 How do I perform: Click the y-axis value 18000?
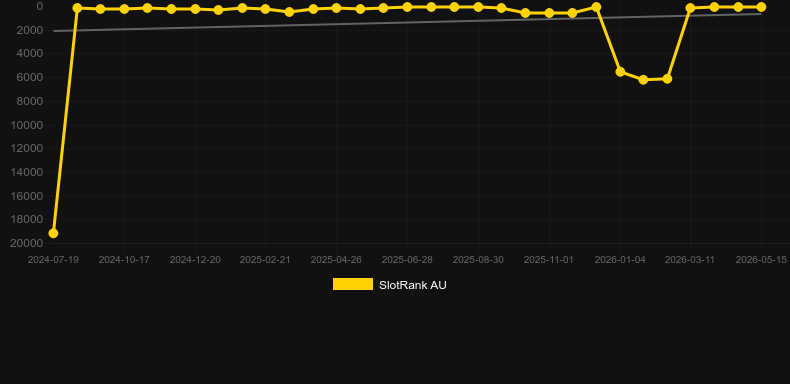(27, 219)
